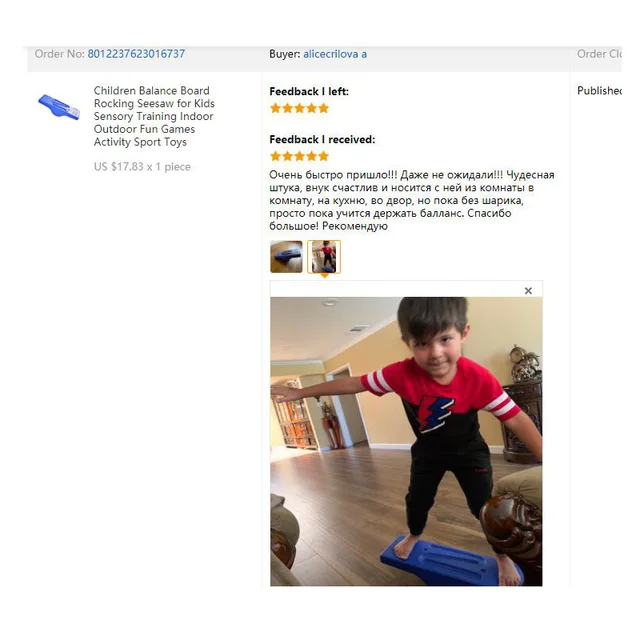The image size is (640, 640).
Task: Select the second review thumbnail of boy
Action: [x=324, y=257]
